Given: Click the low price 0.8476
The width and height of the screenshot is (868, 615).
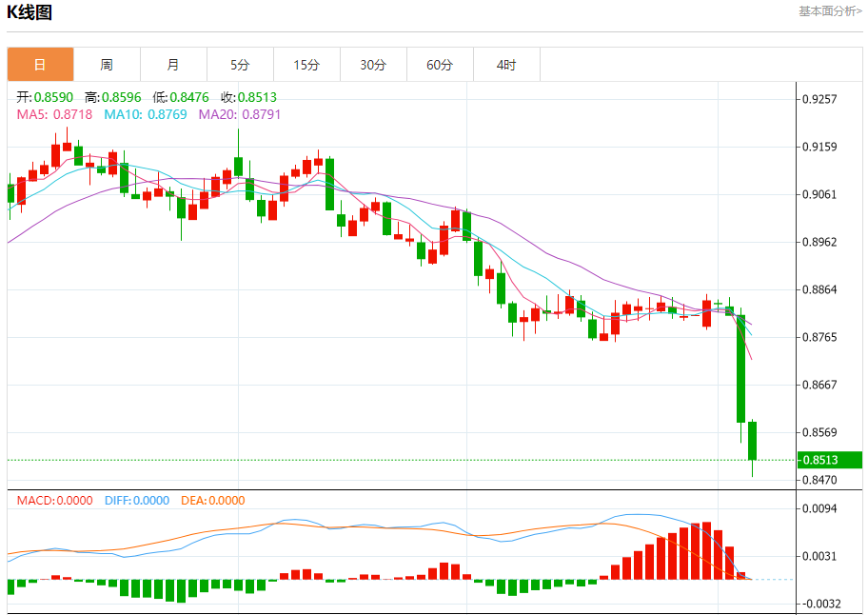Looking at the screenshot, I should click(x=189, y=97).
